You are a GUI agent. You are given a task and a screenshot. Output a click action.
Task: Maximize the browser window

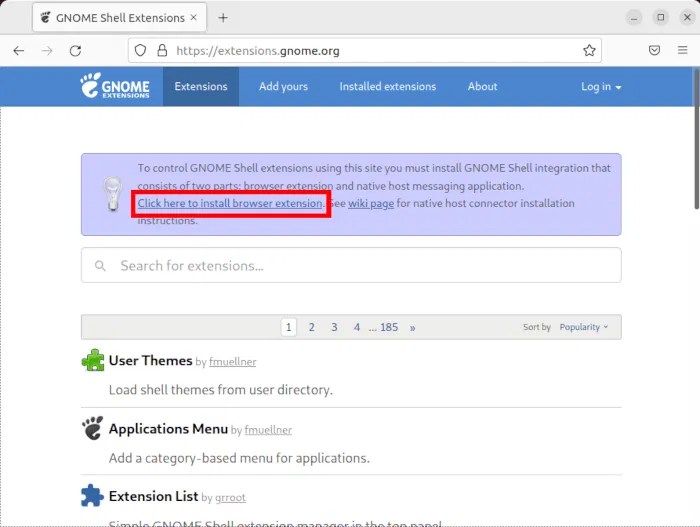pyautogui.click(x=661, y=17)
